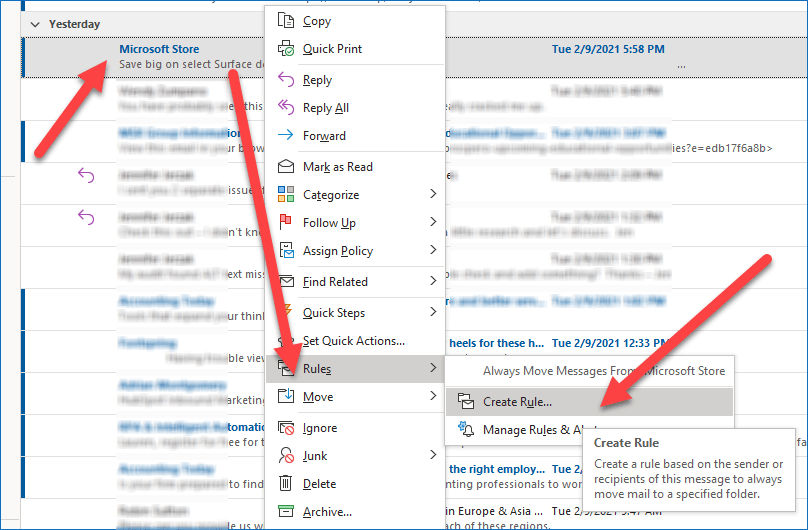Expand the Junk submenu arrow

tap(433, 455)
